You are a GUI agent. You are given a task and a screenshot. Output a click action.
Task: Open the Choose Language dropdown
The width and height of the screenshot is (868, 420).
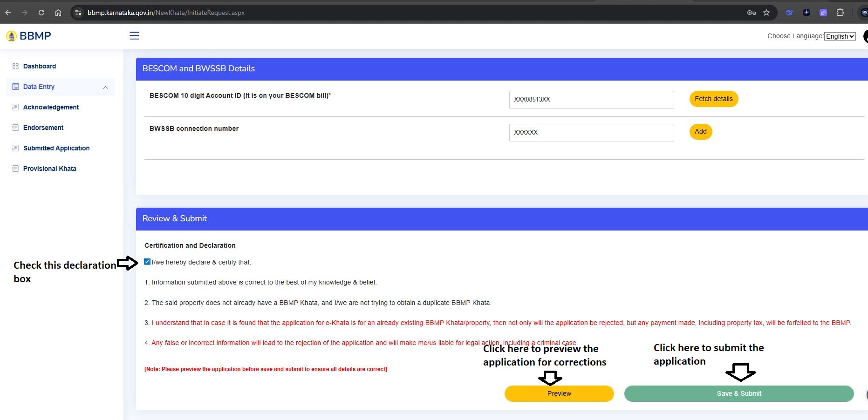(x=840, y=36)
